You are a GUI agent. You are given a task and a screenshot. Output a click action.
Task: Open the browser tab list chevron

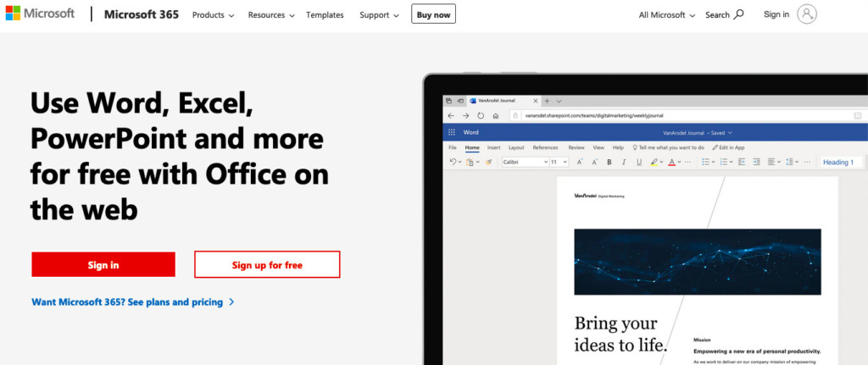[x=559, y=102]
